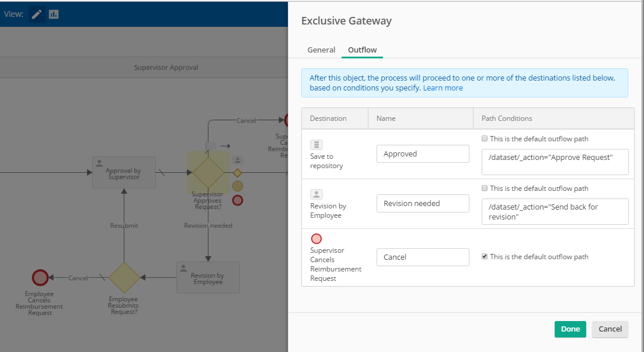This screenshot has height=352, width=644.
Task: Uncheck default outflow path for Cancel
Action: 485,257
